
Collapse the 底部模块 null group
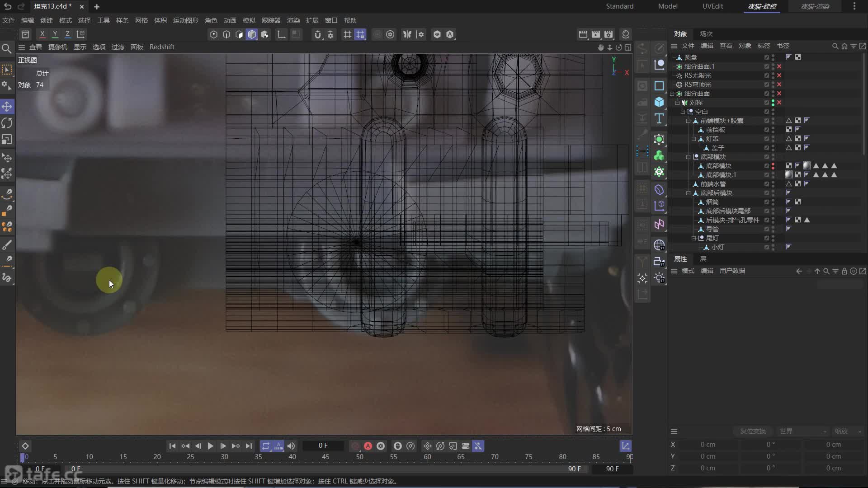[x=688, y=157]
